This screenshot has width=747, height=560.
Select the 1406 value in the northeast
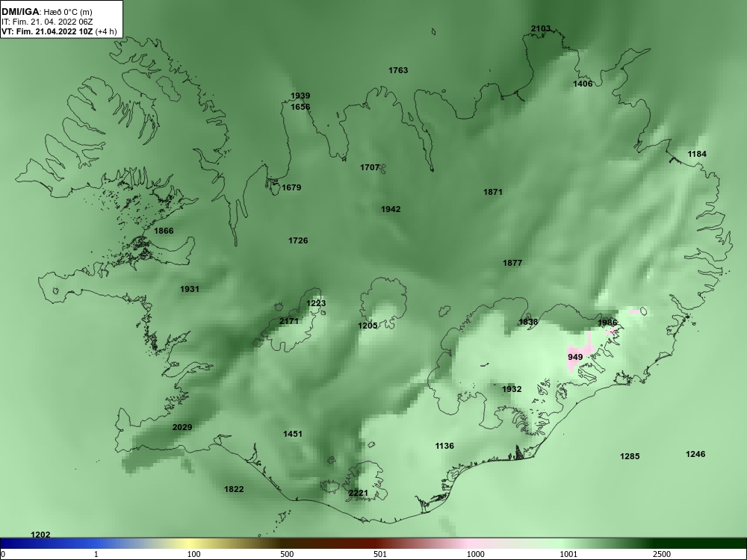click(583, 84)
